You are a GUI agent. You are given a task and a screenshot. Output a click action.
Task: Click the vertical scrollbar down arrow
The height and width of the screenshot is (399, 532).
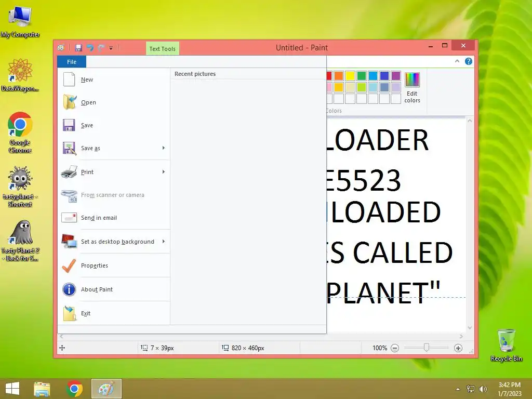click(470, 327)
